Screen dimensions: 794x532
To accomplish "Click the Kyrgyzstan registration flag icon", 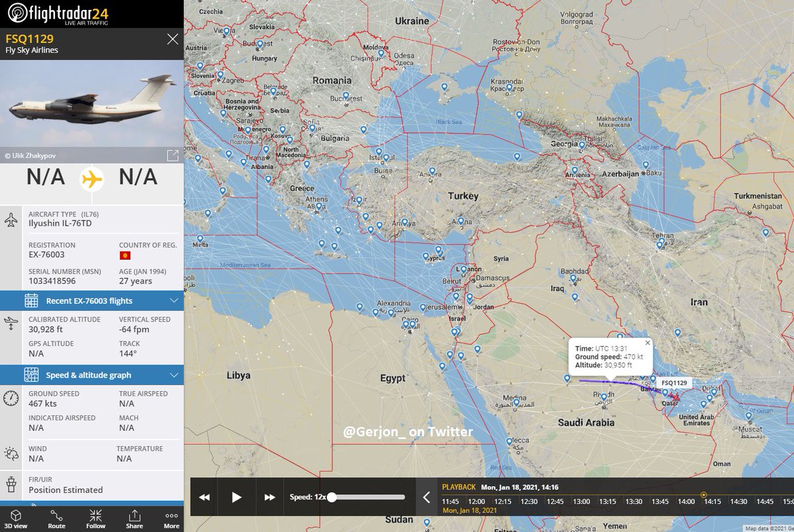I will coord(124,255).
